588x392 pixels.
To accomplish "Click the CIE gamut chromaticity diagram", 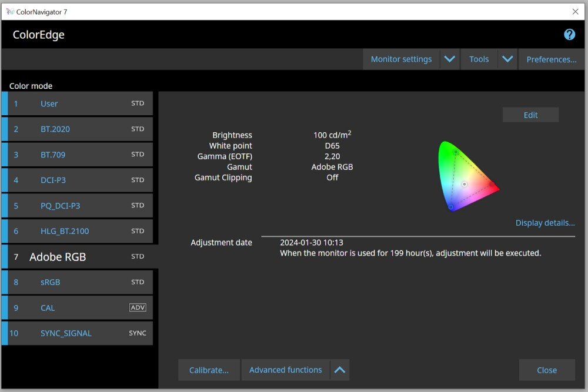I will pos(469,176).
